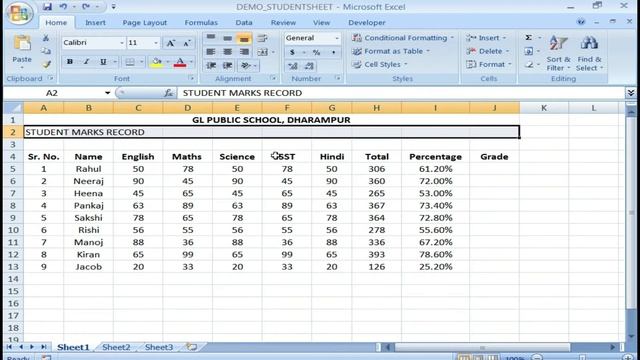Screen dimensions: 640x360
Task: Toggle Align Text Left
Action: [x=211, y=52]
